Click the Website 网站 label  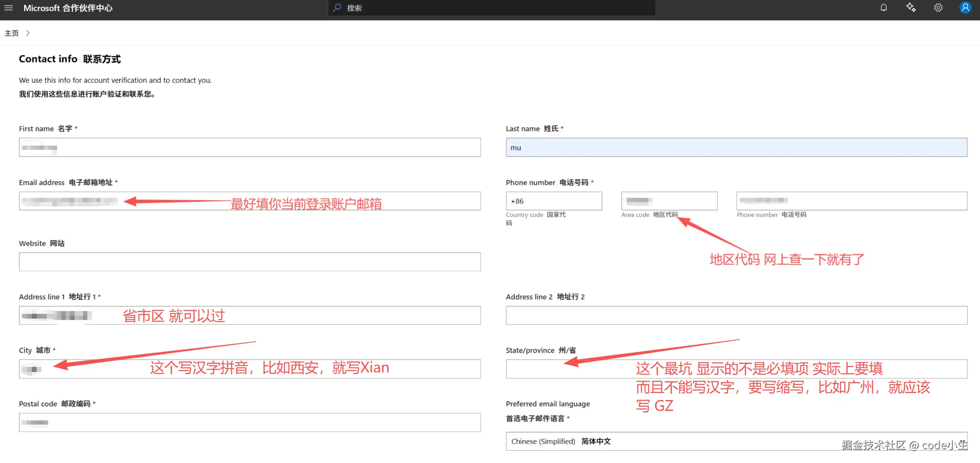[42, 243]
